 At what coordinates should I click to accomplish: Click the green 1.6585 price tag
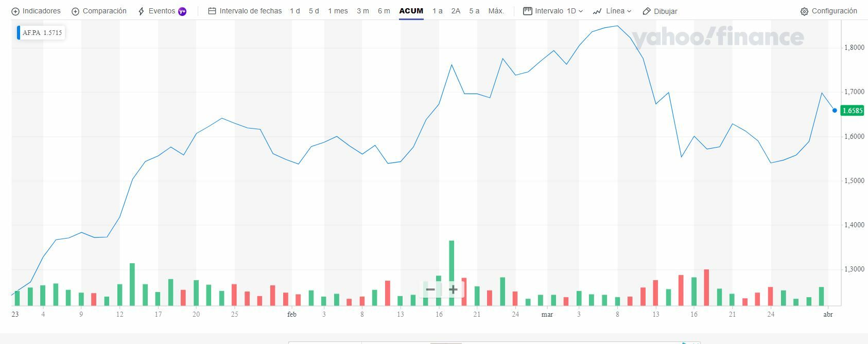coord(852,111)
